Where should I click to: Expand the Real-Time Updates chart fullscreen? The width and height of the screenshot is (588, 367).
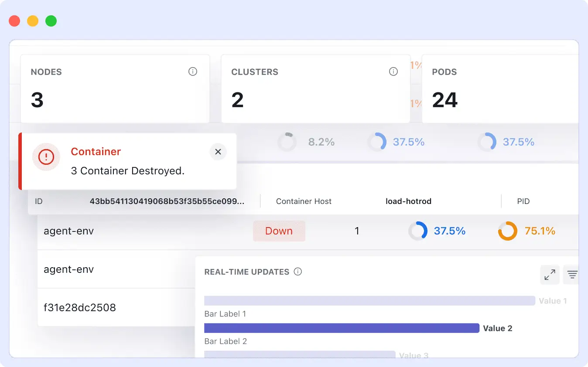550,275
